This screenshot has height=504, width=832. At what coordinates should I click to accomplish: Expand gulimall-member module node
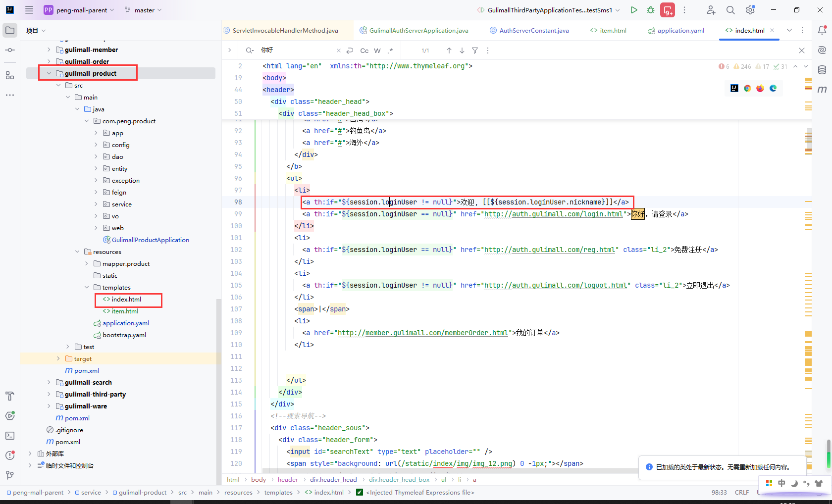pos(49,50)
